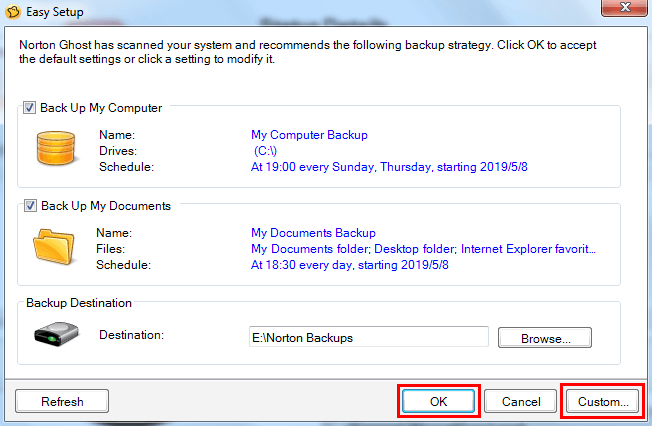Open the Custom... settings button
The image size is (652, 426).
tap(603, 401)
